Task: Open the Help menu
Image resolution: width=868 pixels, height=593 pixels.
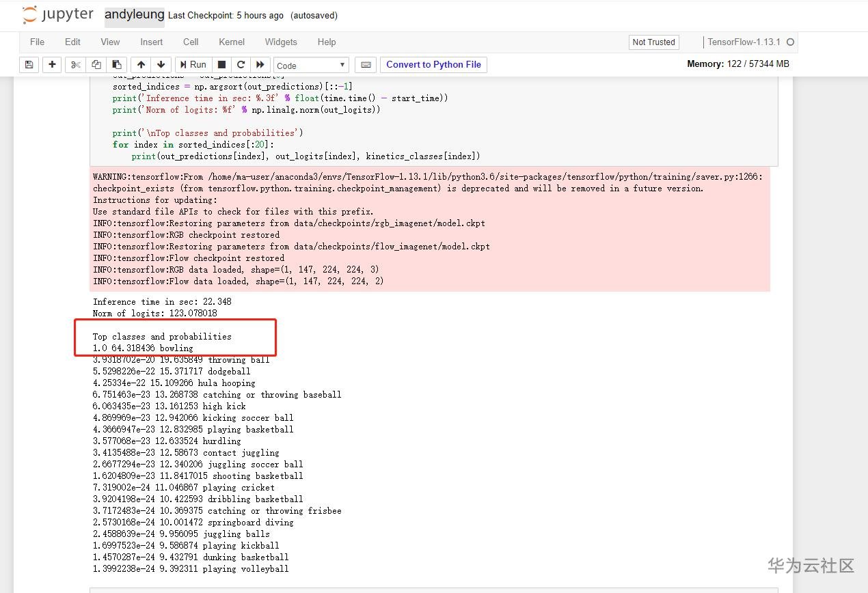Action: tap(327, 42)
